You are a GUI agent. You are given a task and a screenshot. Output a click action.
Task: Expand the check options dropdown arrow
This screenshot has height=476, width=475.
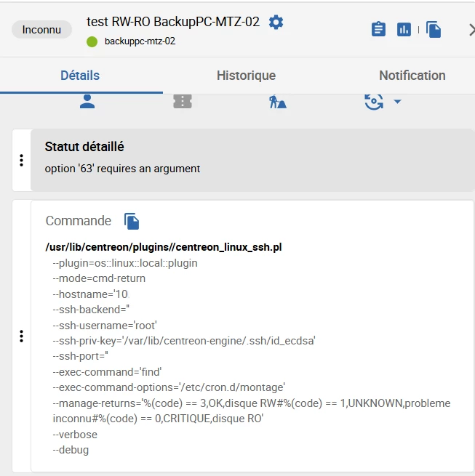(x=397, y=102)
